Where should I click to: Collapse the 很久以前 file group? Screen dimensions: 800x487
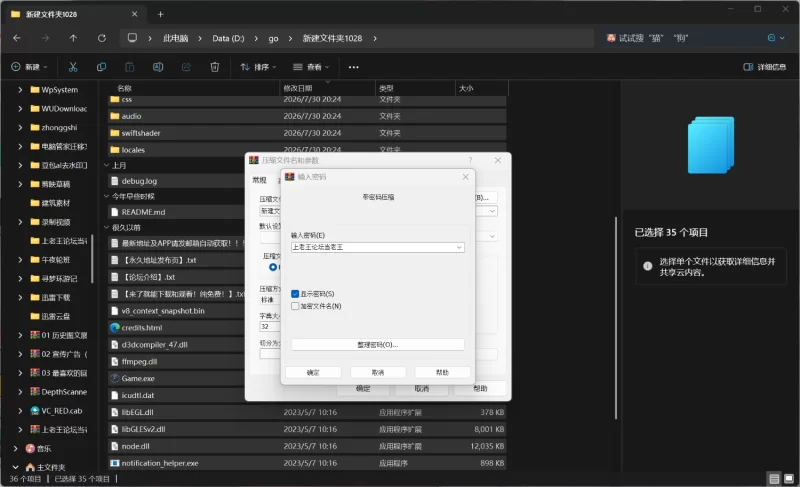click(106, 227)
